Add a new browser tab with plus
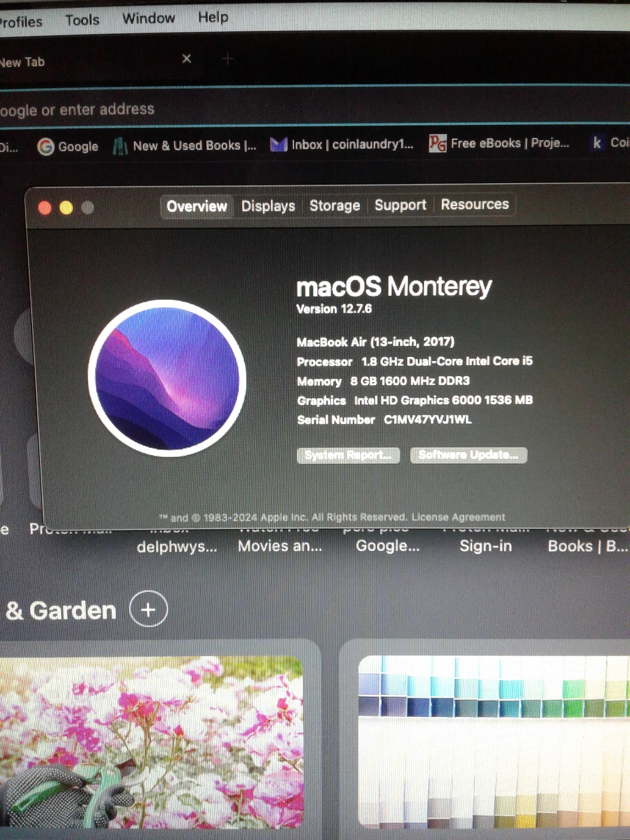This screenshot has height=840, width=630. pos(228,58)
